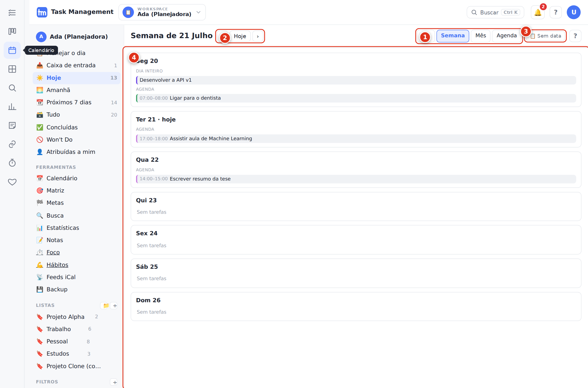Toggle the Sem data panel
Image resolution: width=588 pixels, height=388 pixels.
[x=546, y=36]
